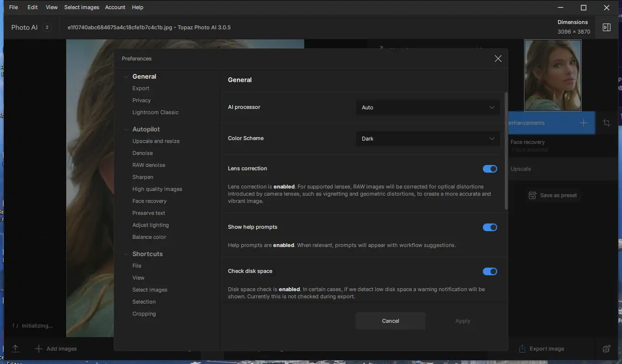Screen dimensions: 622x364
Task: Open the Help menu
Action: pos(138,7)
